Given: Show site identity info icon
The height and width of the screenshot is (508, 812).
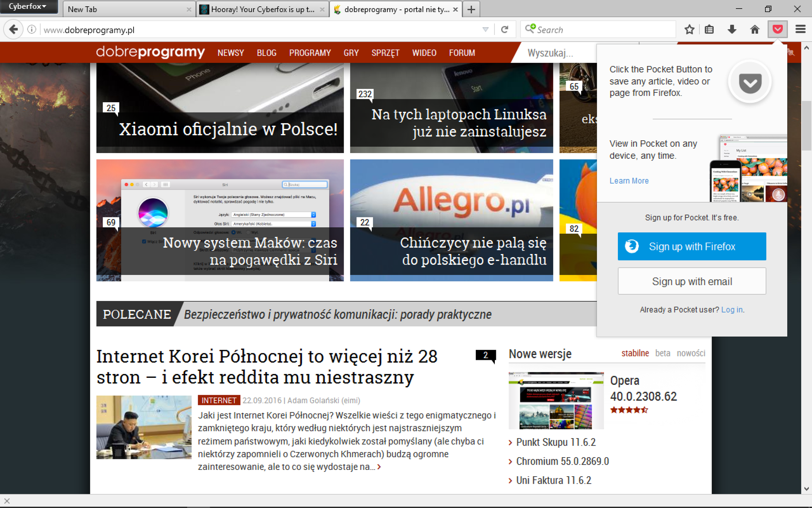Looking at the screenshot, I should [x=32, y=30].
